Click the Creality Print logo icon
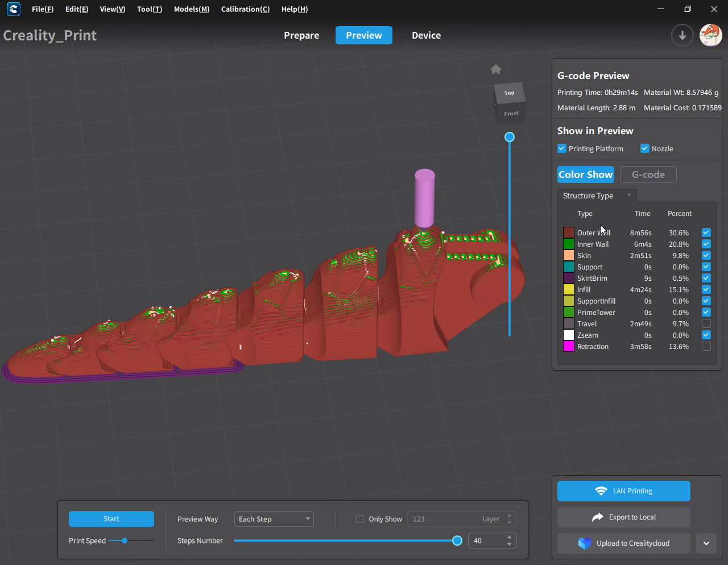 (13, 9)
